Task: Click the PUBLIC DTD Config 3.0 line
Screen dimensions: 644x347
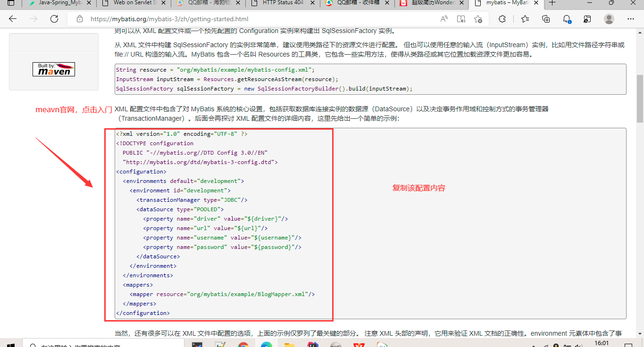Action: (x=195, y=153)
